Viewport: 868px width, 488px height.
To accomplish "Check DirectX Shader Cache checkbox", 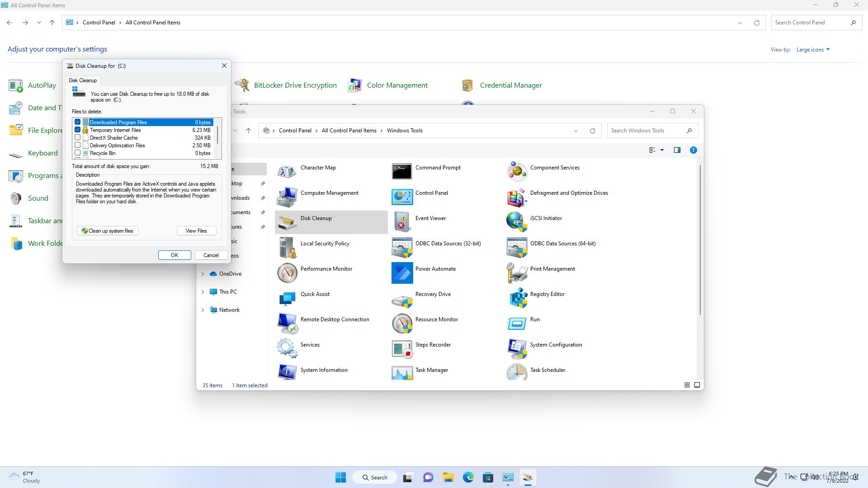I will click(x=78, y=138).
